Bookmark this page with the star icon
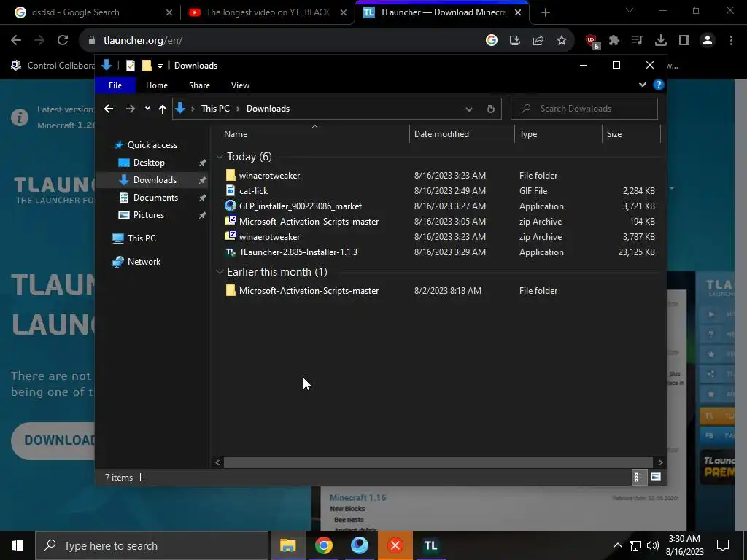747x560 pixels. click(562, 41)
